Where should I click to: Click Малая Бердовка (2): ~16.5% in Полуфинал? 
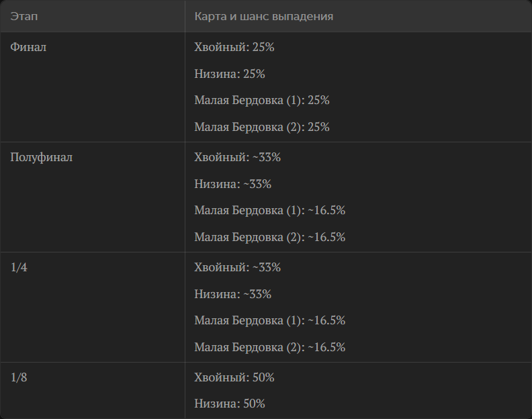(270, 237)
